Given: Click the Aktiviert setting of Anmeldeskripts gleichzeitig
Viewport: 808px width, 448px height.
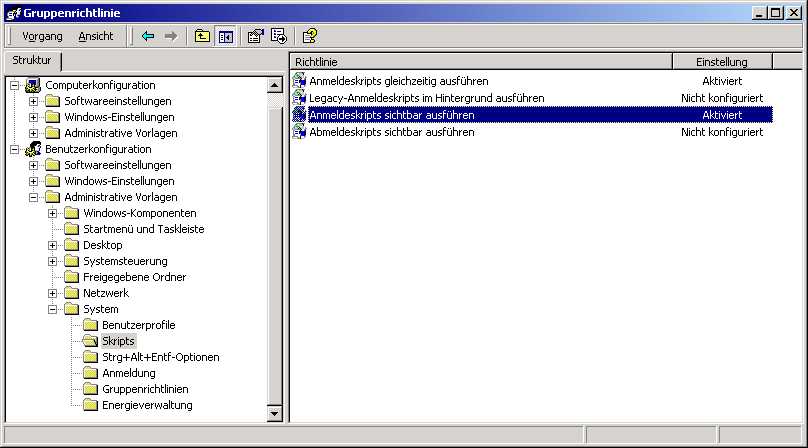Looking at the screenshot, I should (x=722, y=81).
